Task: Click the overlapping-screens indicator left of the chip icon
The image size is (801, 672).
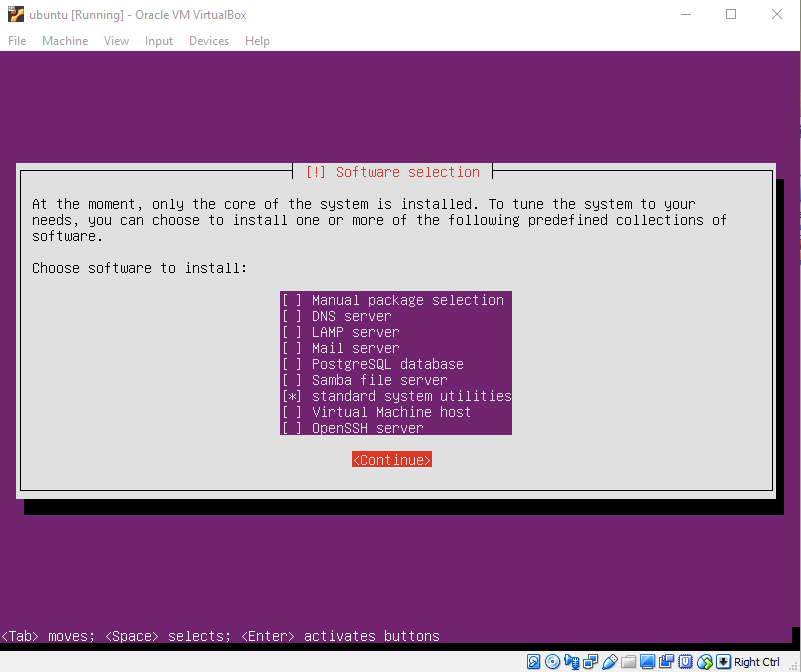Action: click(x=667, y=662)
